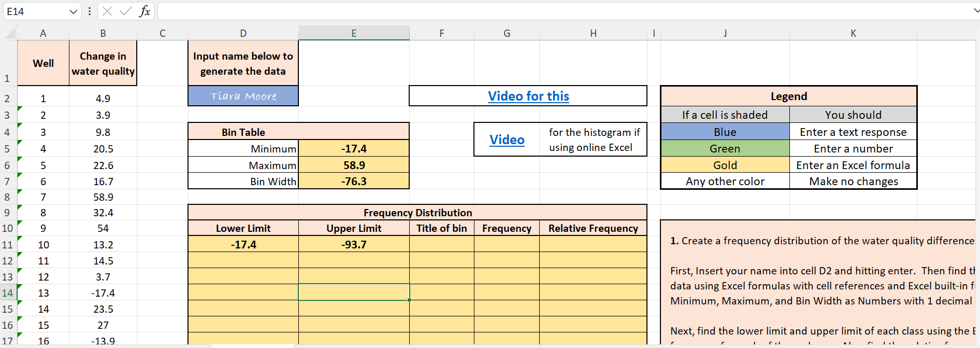Select the blue Tiara Moore name cell

[243, 96]
